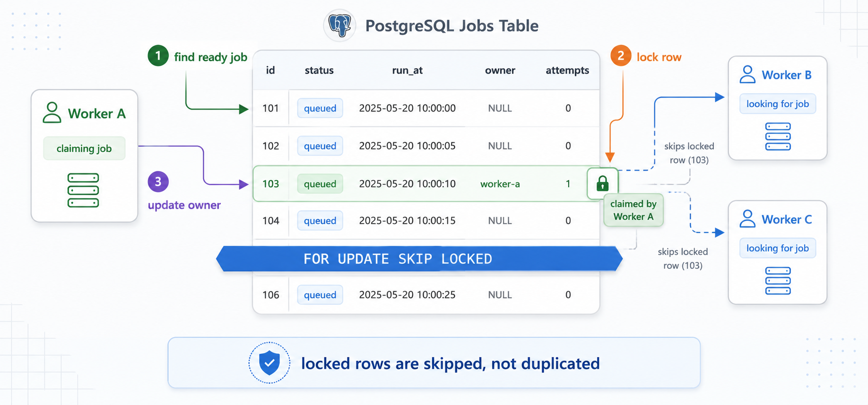Image resolution: width=868 pixels, height=405 pixels.
Task: Click the FOR UPDATE SKIP LOCKED banner
Action: tap(419, 259)
